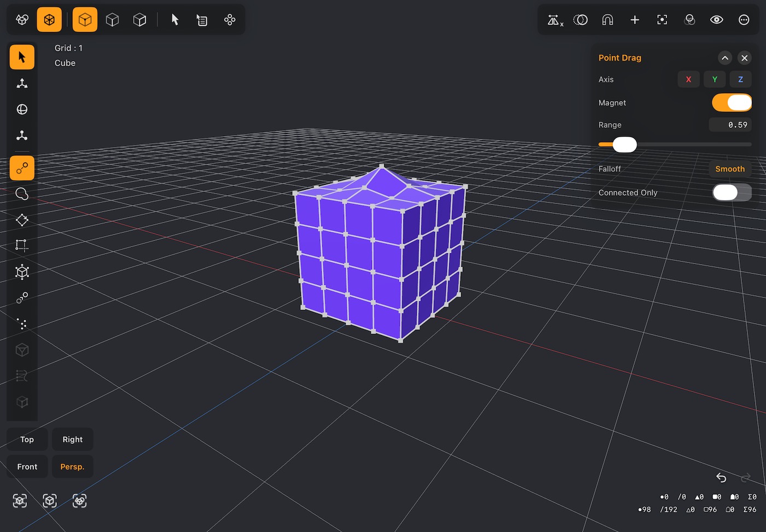Close the Point Drag panel

pos(745,58)
